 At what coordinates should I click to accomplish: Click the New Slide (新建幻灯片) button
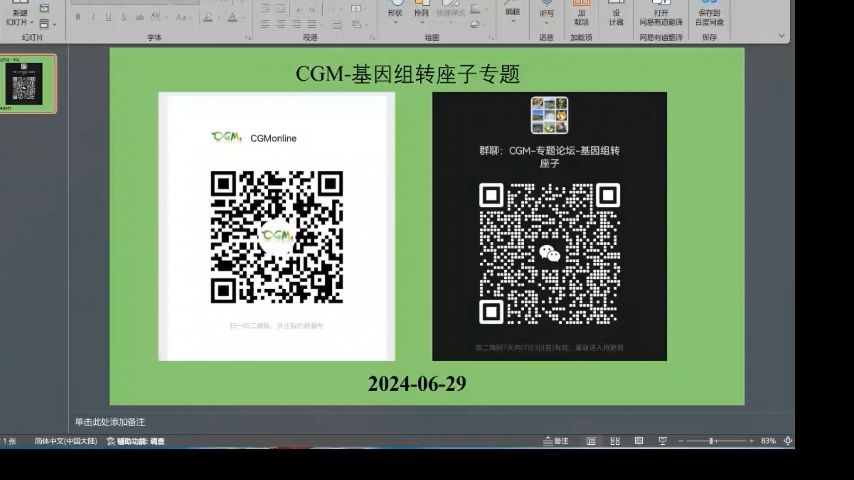coord(19,14)
